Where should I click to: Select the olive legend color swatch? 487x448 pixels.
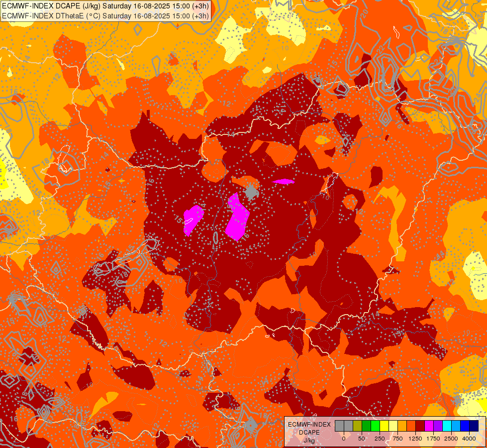[x=357, y=426]
